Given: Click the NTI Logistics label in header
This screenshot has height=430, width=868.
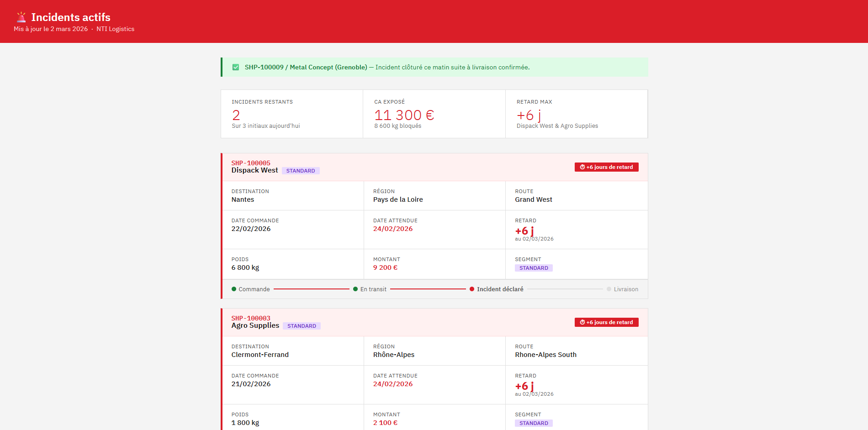Looking at the screenshot, I should (x=115, y=29).
